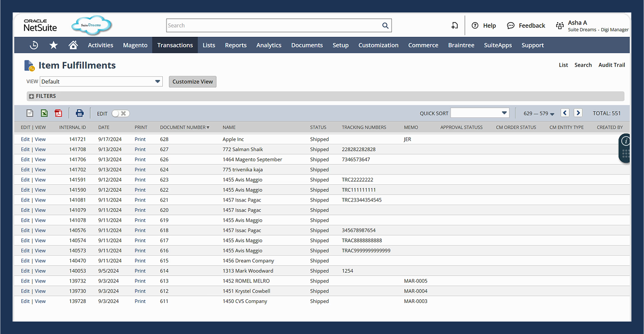Export the fulfillments list as PDF
644x334 pixels.
58,113
